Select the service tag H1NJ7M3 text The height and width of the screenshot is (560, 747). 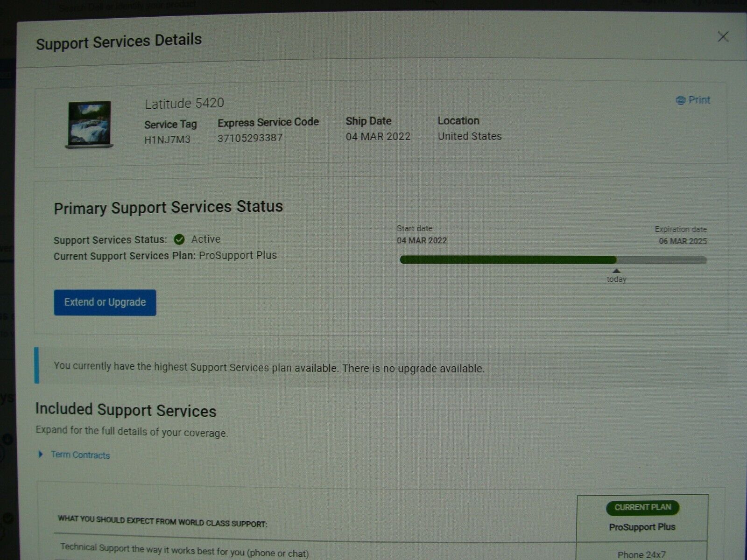[x=167, y=140]
